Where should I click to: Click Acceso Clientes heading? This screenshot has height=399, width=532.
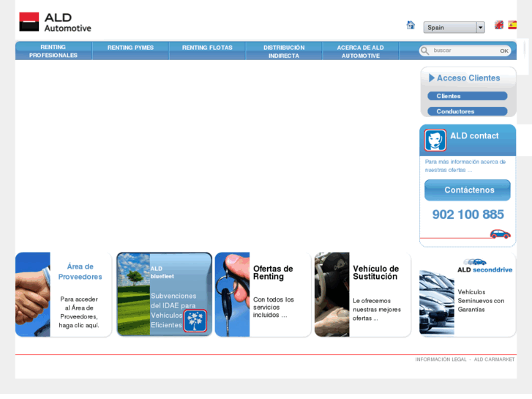(468, 78)
